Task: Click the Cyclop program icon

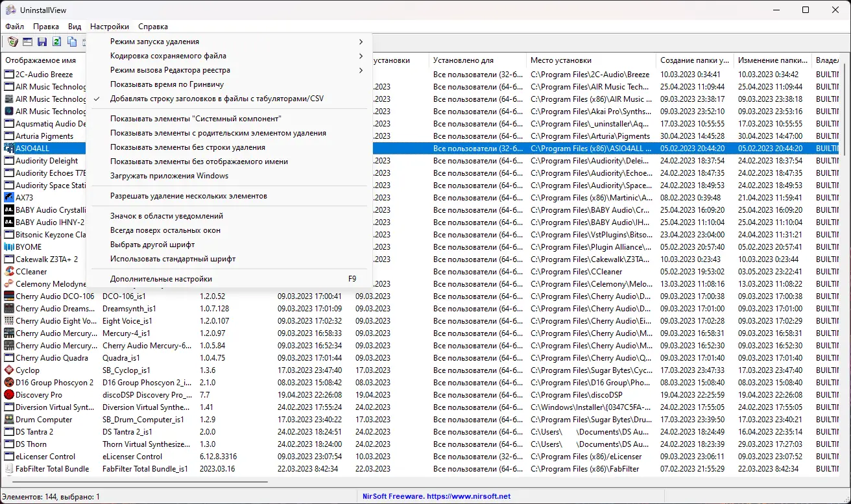Action: 9,370
